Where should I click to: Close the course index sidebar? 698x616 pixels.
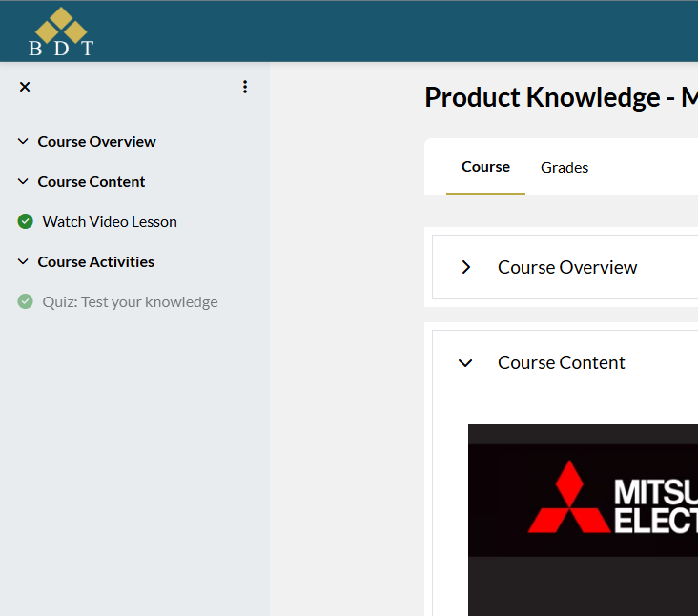(x=25, y=87)
